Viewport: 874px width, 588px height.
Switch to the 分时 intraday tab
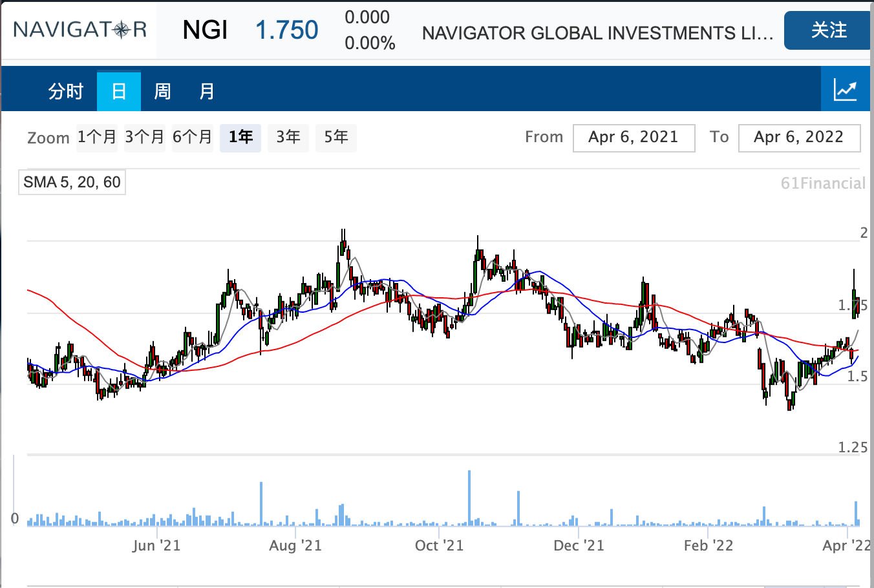[65, 91]
